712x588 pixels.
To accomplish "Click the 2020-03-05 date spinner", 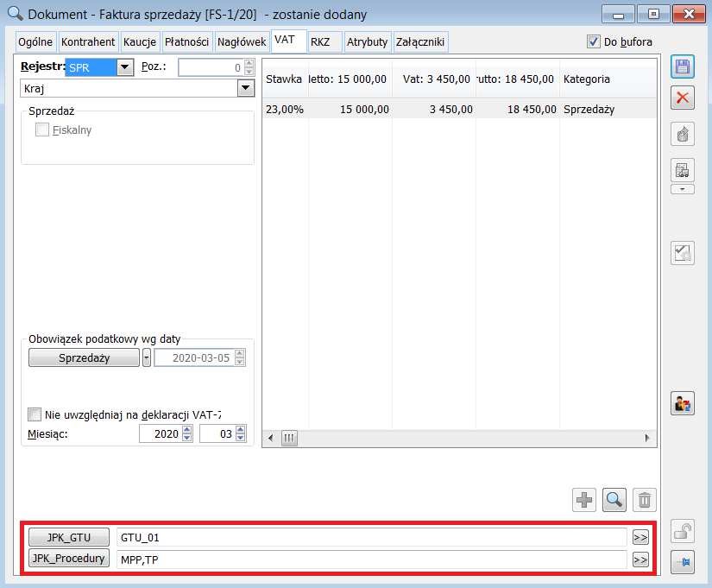I will coord(240,357).
